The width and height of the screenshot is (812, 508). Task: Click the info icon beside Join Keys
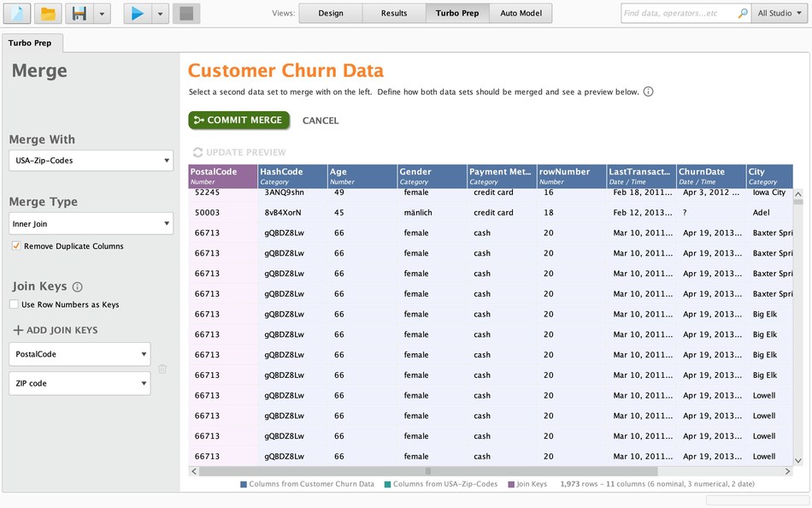(x=78, y=287)
